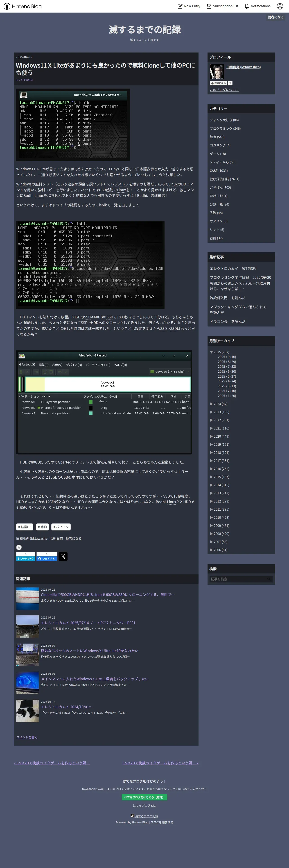This screenshot has height=868, width=289.
Task: Share the article on X
Action: click(x=63, y=556)
